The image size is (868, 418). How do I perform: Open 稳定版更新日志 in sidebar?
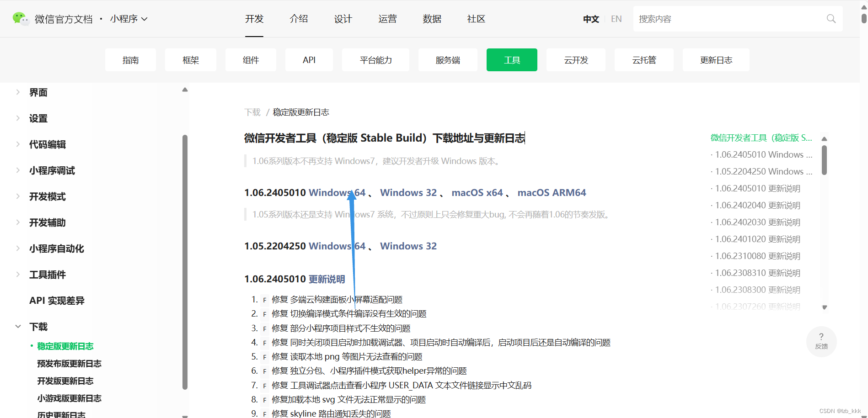(65, 346)
